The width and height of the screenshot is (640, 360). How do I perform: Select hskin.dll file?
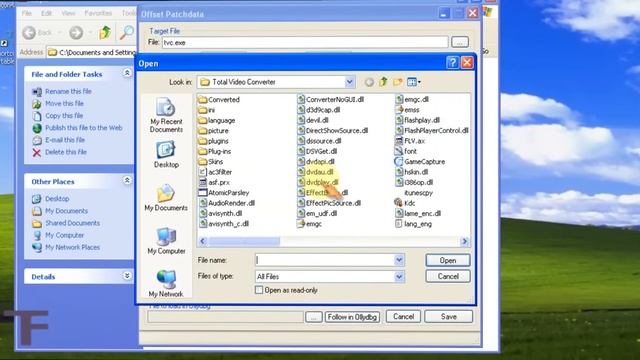point(411,172)
